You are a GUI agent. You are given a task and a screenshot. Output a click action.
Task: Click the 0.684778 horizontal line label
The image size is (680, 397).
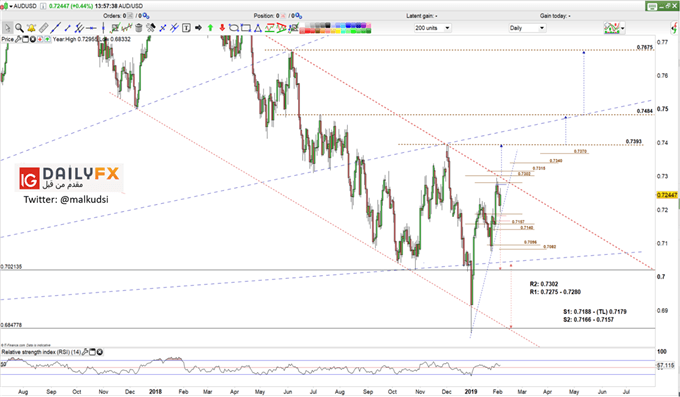click(x=11, y=325)
